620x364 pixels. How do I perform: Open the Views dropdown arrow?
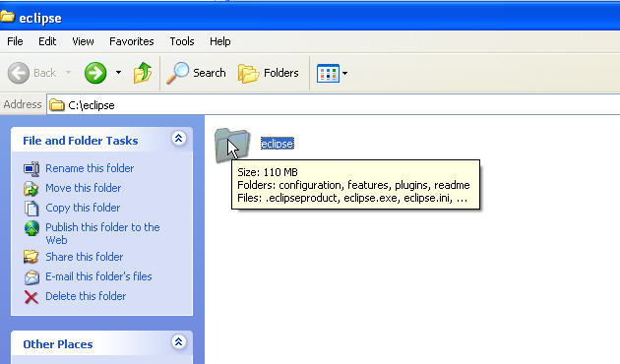pyautogui.click(x=344, y=73)
